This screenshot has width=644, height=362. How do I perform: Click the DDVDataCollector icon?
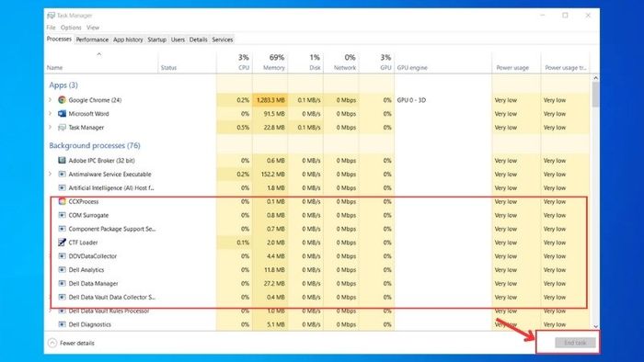(x=62, y=256)
